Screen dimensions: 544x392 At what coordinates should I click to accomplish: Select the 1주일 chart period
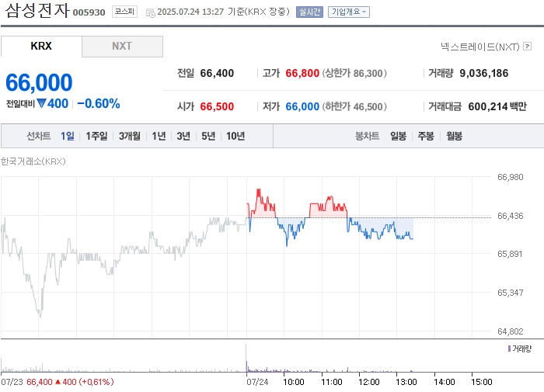(96, 136)
